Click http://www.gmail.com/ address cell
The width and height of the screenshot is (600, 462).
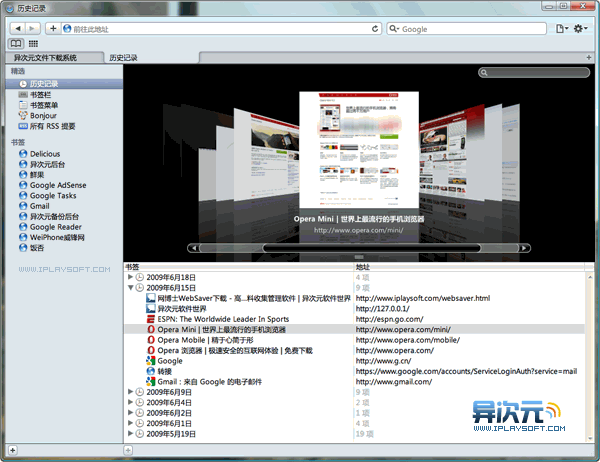[x=394, y=382]
